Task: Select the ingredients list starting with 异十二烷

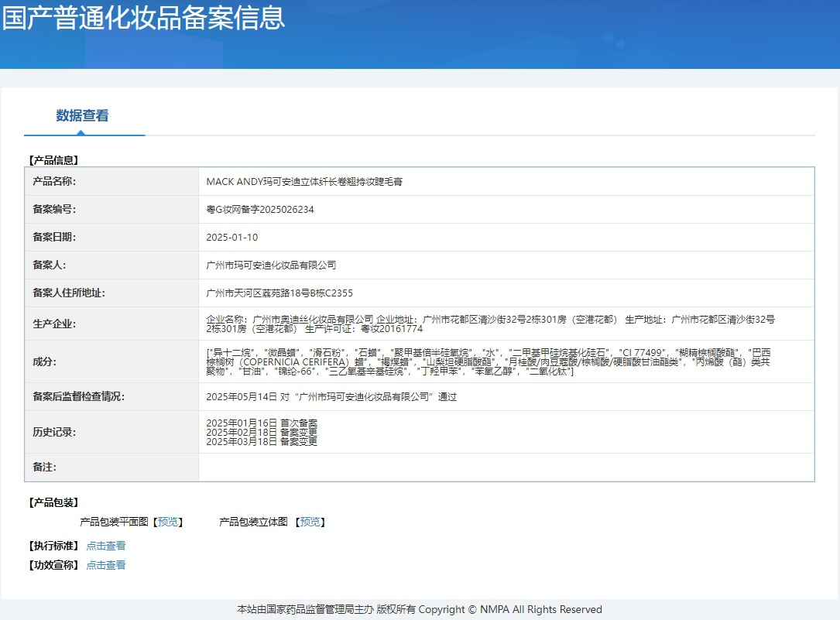Action: [488, 361]
